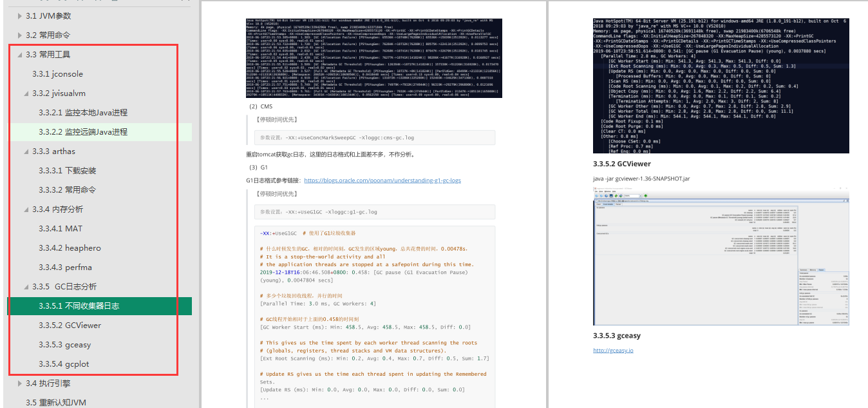Expand the 3.4 执行引擎 section arrow
The height and width of the screenshot is (408, 868).
tap(19, 384)
